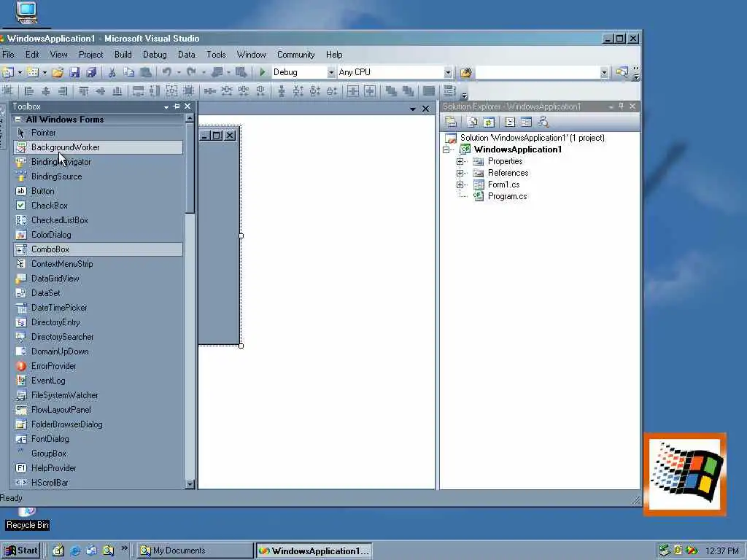Close the Toolbox panel
Viewport: 747px width, 560px height.
[187, 106]
